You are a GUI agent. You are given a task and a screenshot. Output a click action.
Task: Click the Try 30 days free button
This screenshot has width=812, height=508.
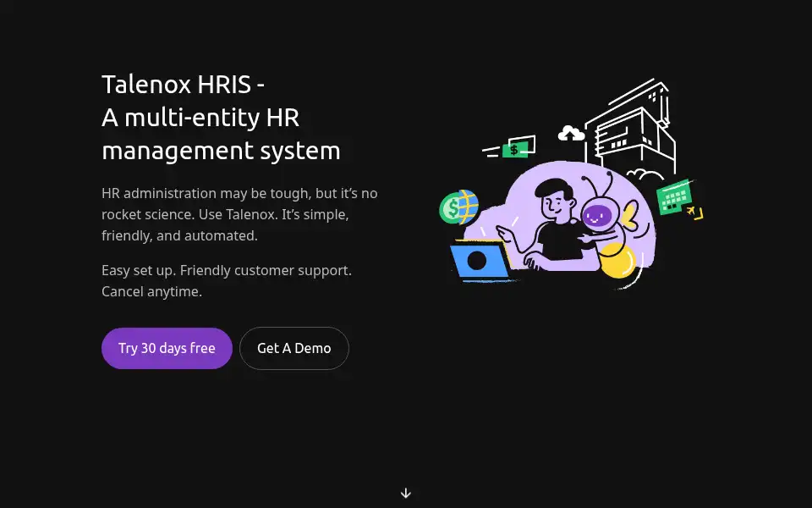click(167, 348)
